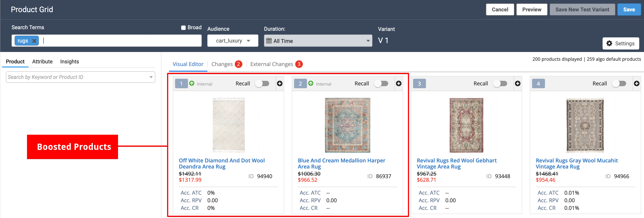Click plus icon on product card 3
This screenshot has height=218, width=644.
click(517, 83)
